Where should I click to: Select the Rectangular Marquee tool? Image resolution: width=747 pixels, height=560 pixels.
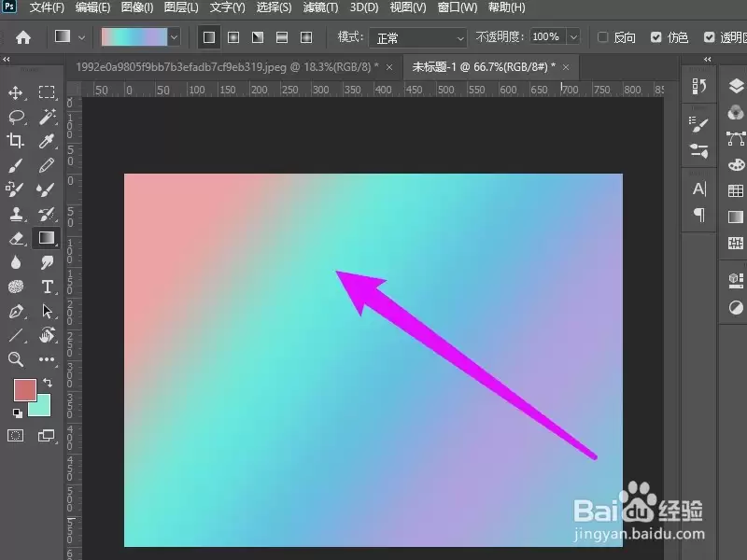click(x=46, y=91)
